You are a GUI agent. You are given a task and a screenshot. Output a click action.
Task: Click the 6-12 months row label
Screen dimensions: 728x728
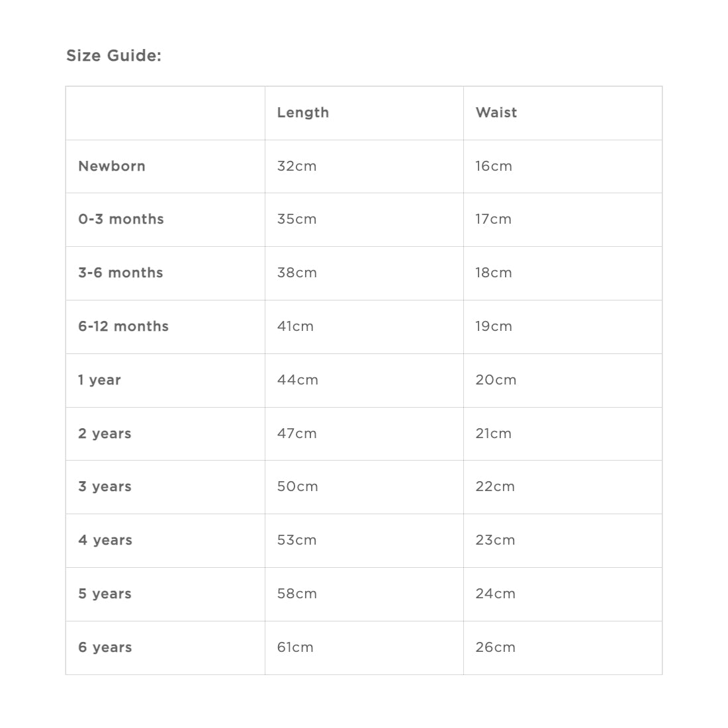pos(124,326)
